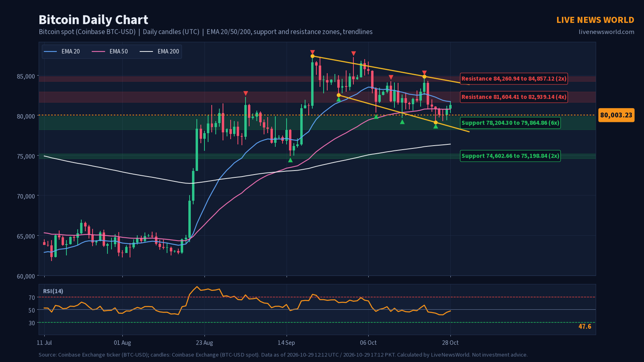Click the RSI value 47.6

click(585, 326)
